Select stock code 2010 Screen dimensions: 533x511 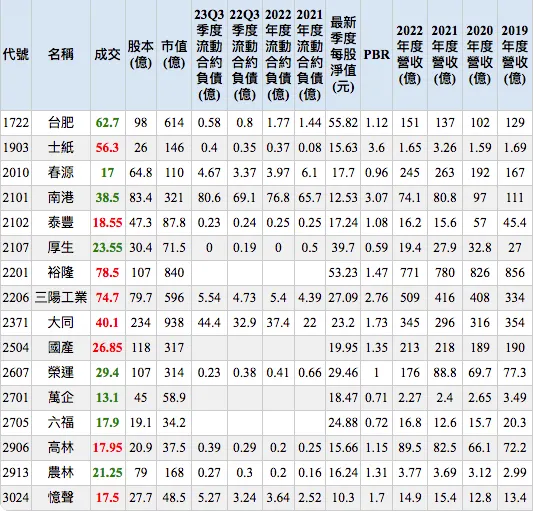coord(16,173)
